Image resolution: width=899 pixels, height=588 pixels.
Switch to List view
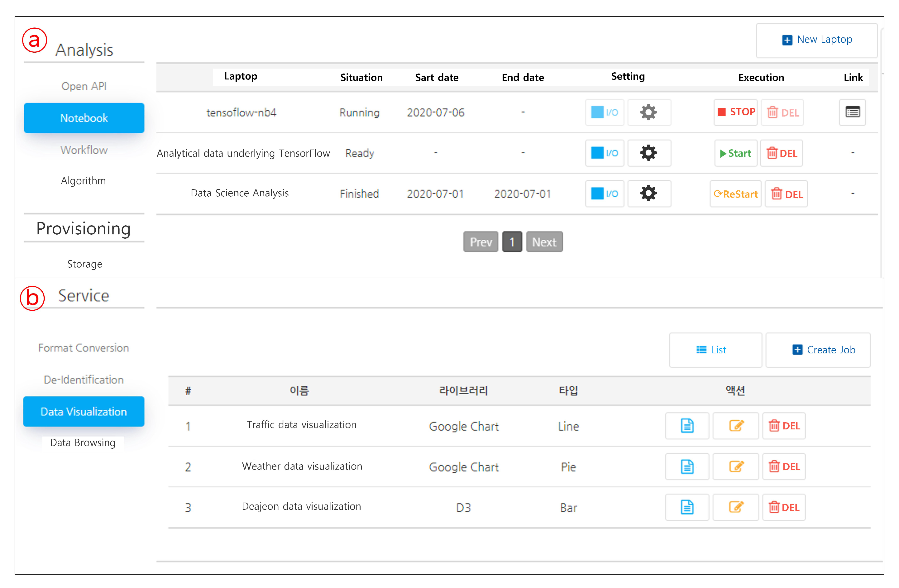point(715,350)
